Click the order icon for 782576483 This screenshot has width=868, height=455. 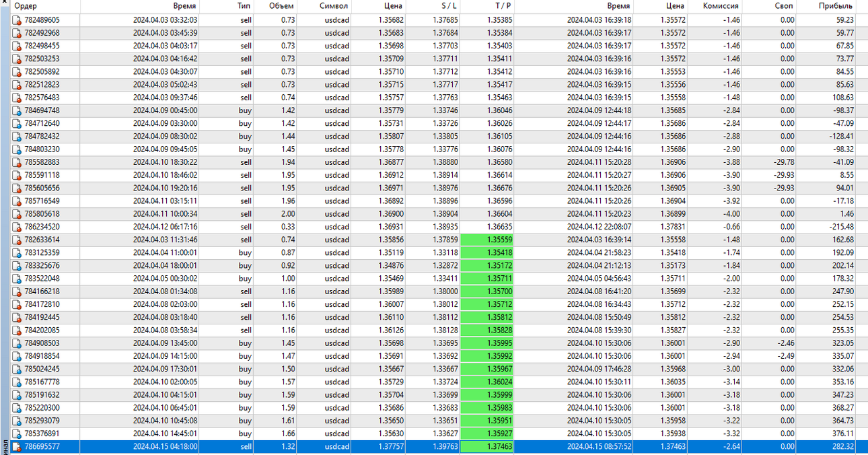pyautogui.click(x=17, y=98)
